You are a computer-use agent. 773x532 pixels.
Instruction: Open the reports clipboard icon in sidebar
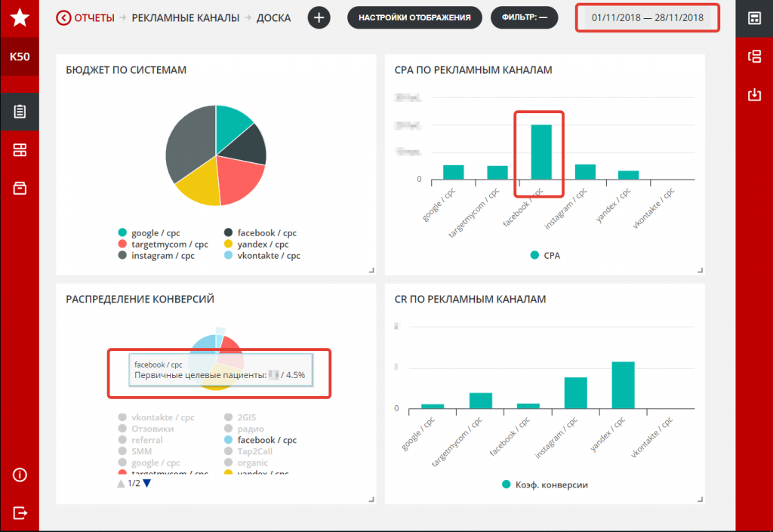point(20,112)
